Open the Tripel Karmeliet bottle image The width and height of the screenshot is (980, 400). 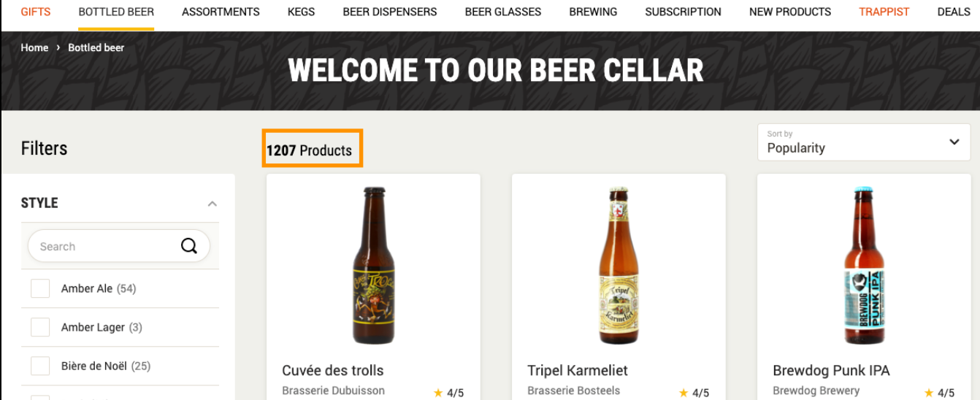pyautogui.click(x=619, y=266)
